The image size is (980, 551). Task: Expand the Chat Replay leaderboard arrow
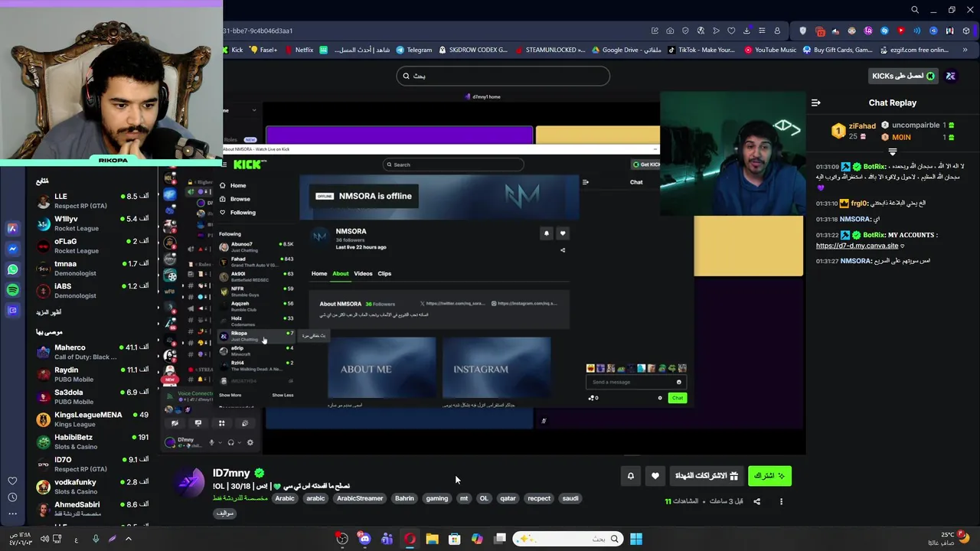(x=892, y=152)
